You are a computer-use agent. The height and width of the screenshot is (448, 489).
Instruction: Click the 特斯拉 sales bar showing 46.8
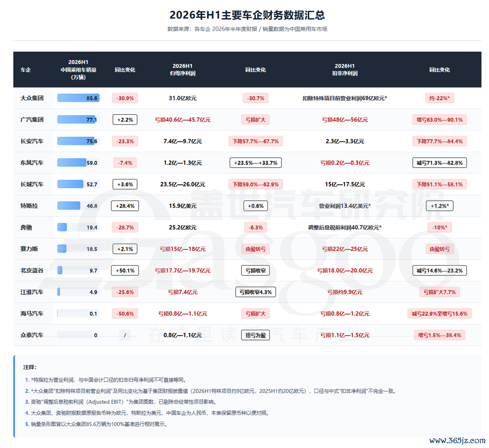pos(78,206)
